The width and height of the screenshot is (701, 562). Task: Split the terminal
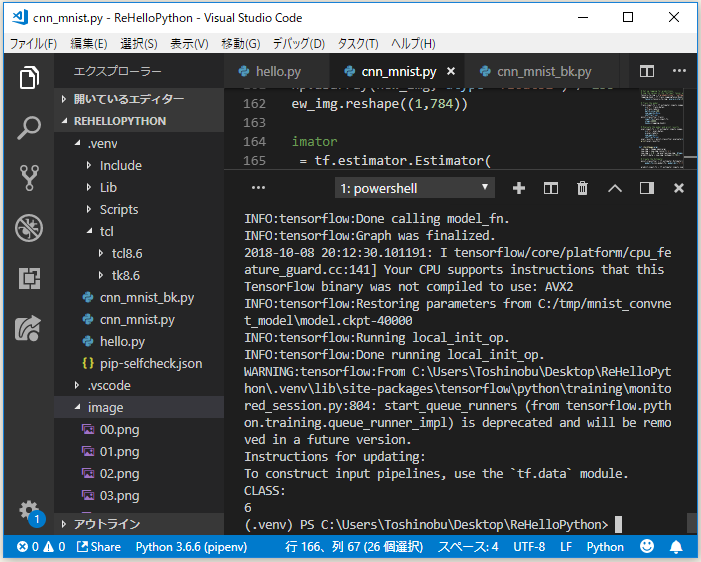point(550,188)
